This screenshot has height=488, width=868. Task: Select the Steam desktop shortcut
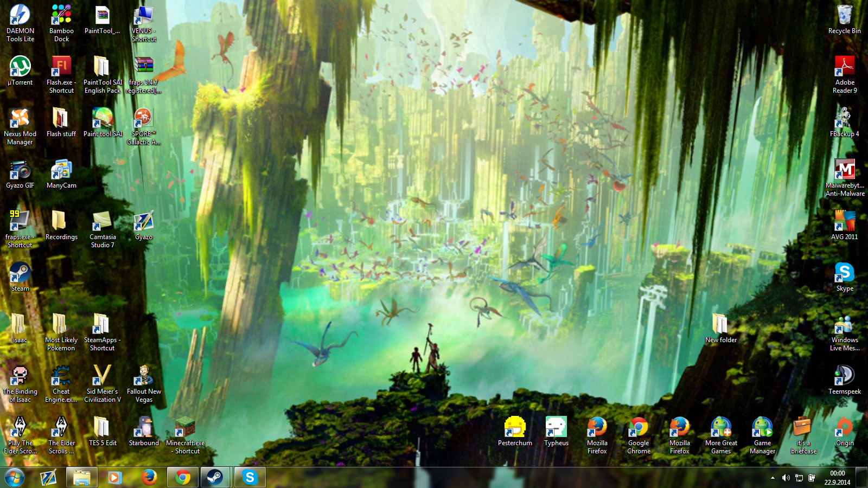20,277
